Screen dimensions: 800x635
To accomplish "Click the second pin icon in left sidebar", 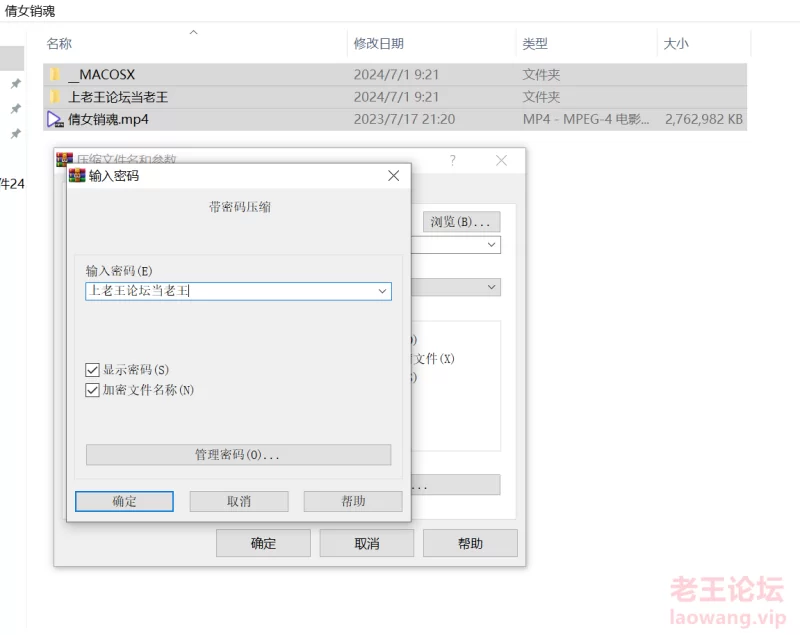I will pos(16,109).
